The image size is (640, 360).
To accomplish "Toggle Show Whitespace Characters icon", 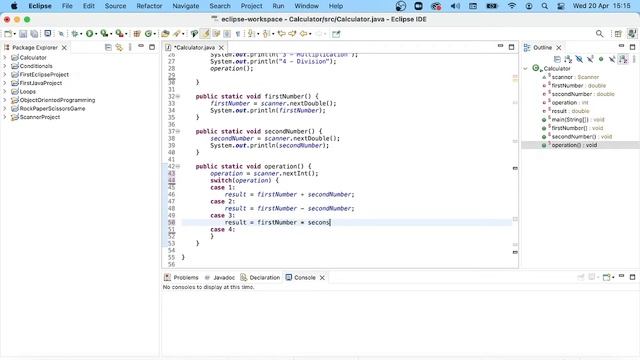I will click(x=238, y=34).
